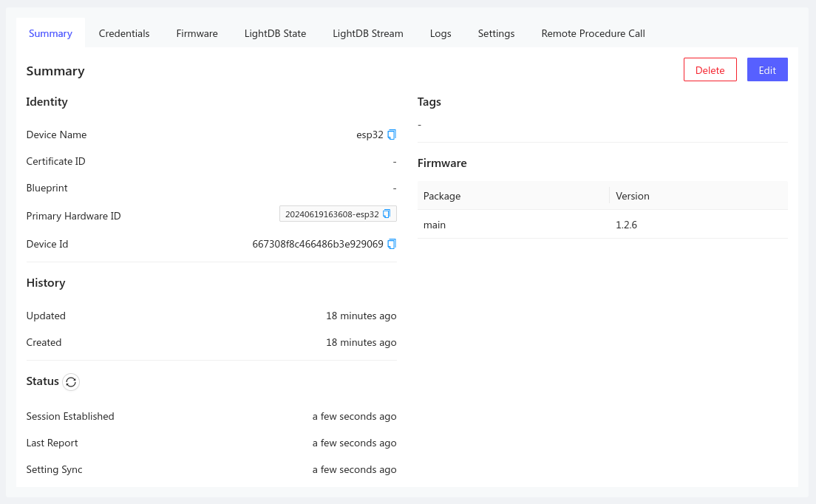Image resolution: width=816 pixels, height=504 pixels.
Task: Click the Updated timestamp in History
Action: [361, 316]
